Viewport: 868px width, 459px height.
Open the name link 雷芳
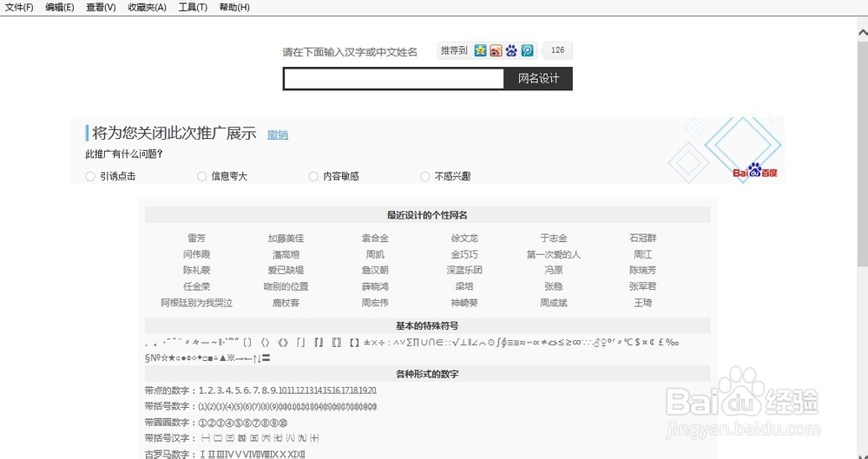[x=196, y=238]
